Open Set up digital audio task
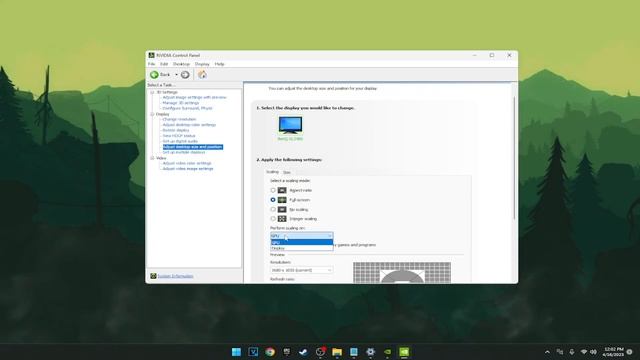The image size is (640, 360). [x=180, y=141]
